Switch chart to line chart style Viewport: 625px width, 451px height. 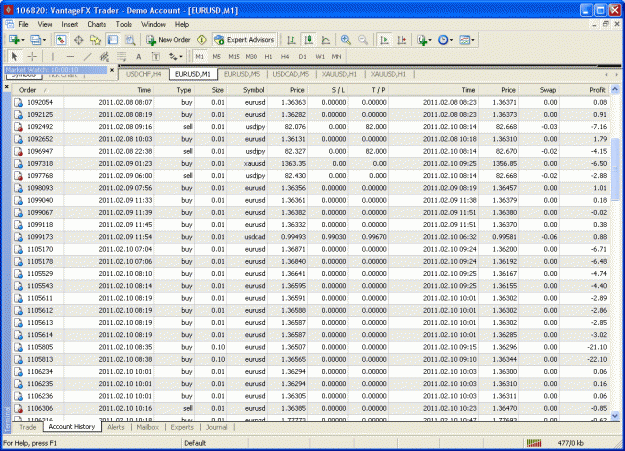point(326,40)
